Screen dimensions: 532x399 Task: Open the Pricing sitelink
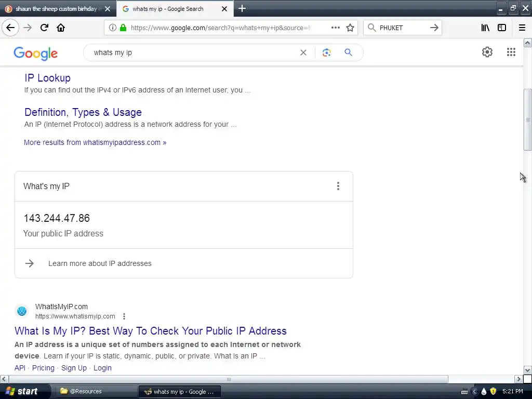coord(43,368)
